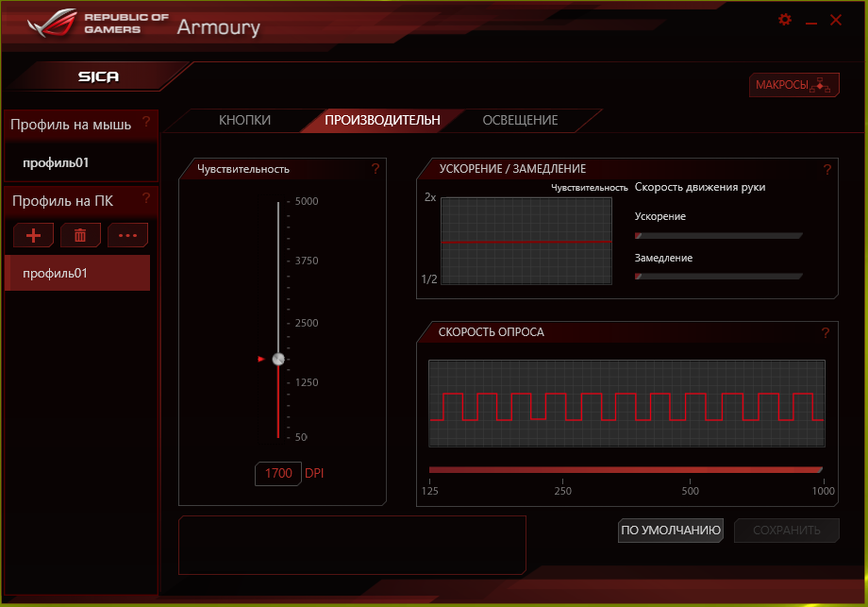Click the ПО УМОЛЧАНИЮ default button

671,531
